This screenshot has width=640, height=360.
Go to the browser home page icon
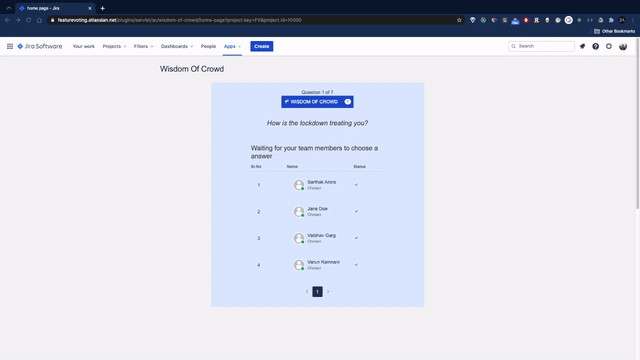[39, 20]
